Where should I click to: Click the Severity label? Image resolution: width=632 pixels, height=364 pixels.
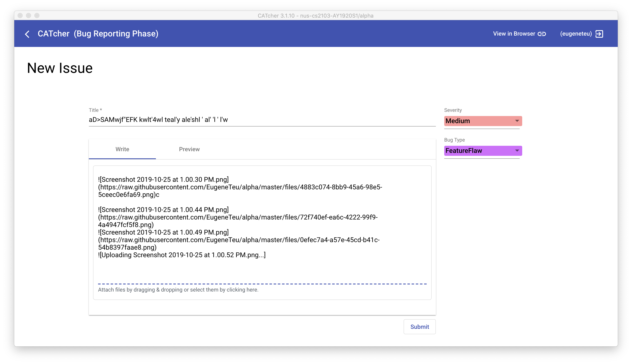(453, 110)
